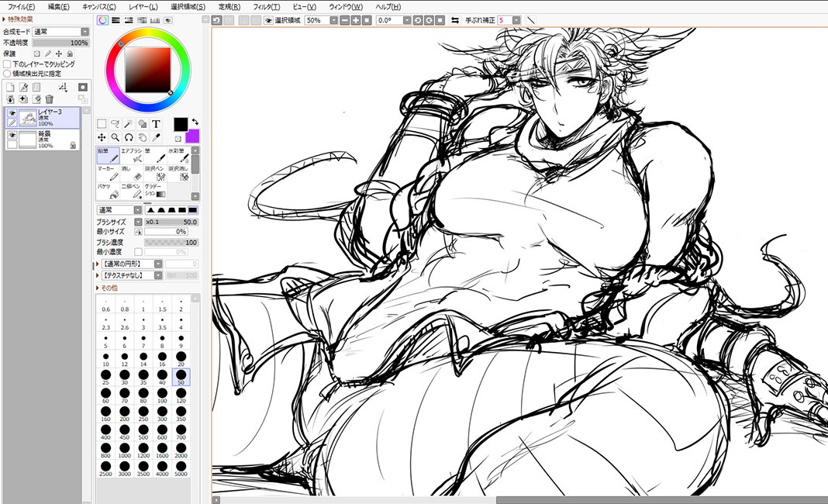This screenshot has width=828, height=504.
Task: Hide the 背景 layer eye icon
Action: click(x=12, y=135)
